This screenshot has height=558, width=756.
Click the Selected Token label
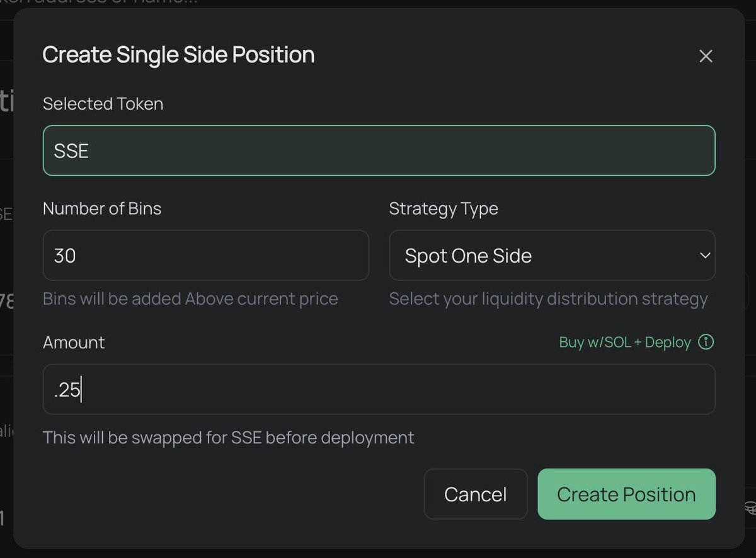(x=103, y=103)
